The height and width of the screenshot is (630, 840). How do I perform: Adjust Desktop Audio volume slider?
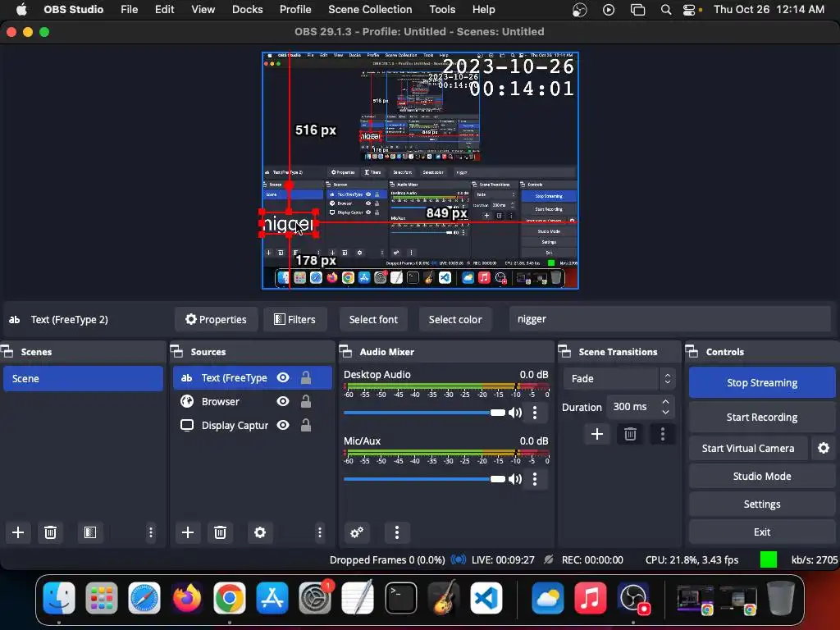click(x=424, y=413)
